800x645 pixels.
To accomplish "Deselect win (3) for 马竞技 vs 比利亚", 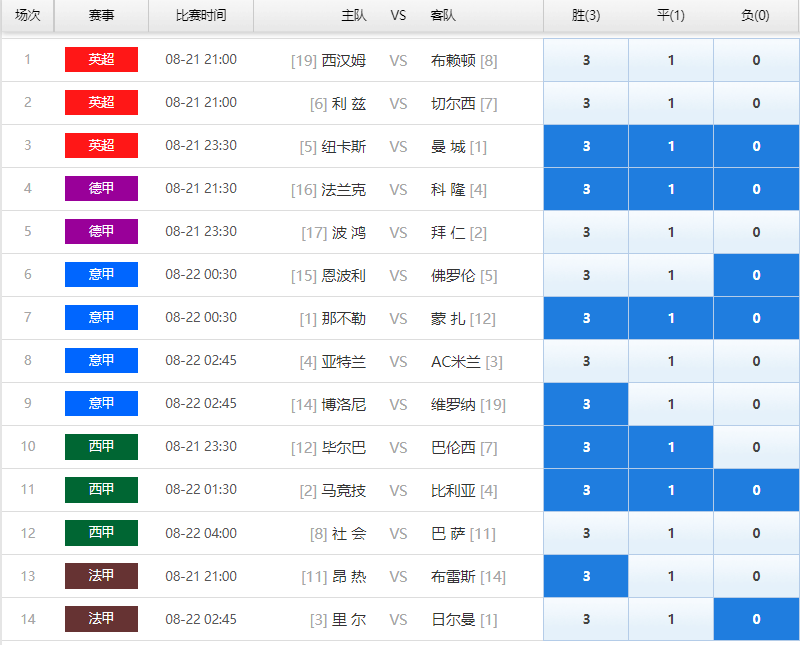I will pyautogui.click(x=586, y=490).
